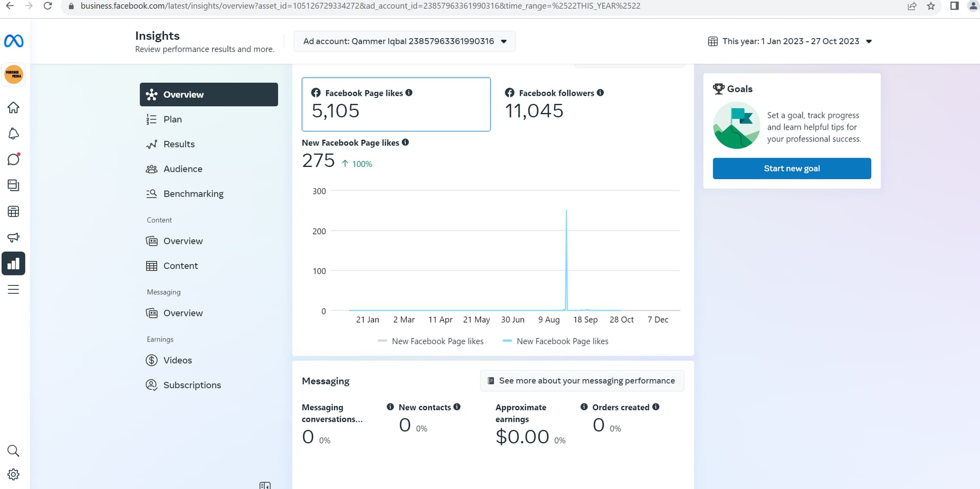Click the calendar icon beside date range
The image size is (980, 489).
pyautogui.click(x=713, y=41)
